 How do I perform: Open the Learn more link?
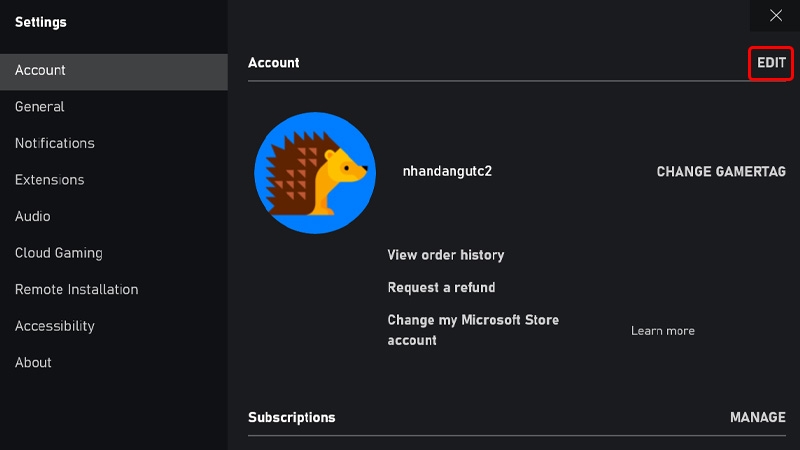pyautogui.click(x=662, y=331)
